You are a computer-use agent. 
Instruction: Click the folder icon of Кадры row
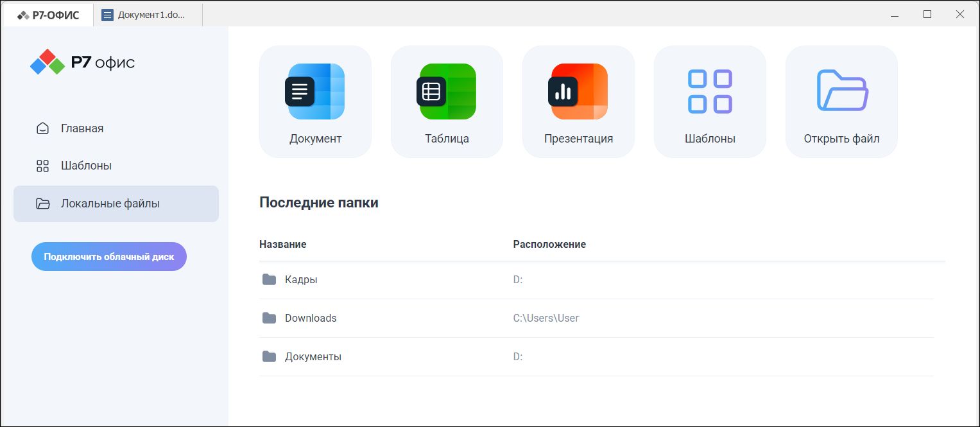269,279
